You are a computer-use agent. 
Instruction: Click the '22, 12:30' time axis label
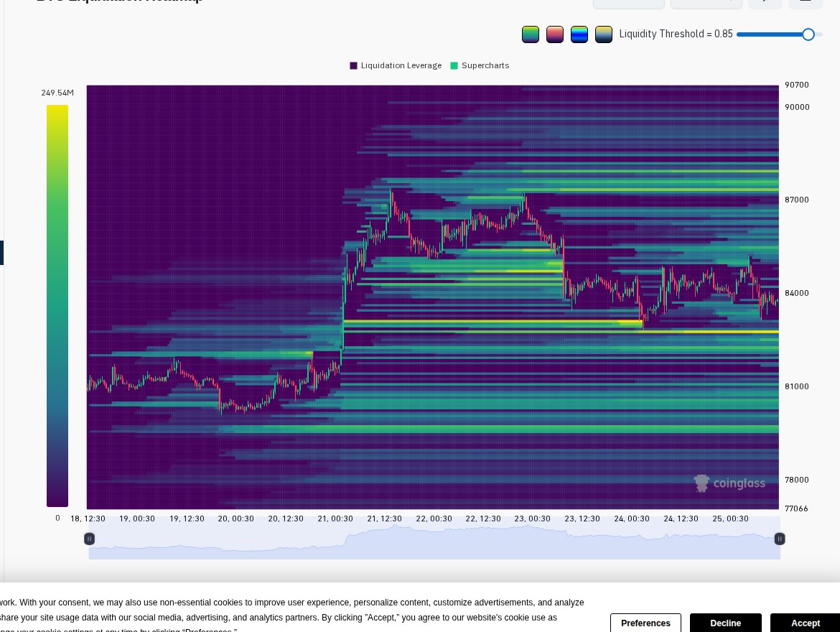coord(483,519)
